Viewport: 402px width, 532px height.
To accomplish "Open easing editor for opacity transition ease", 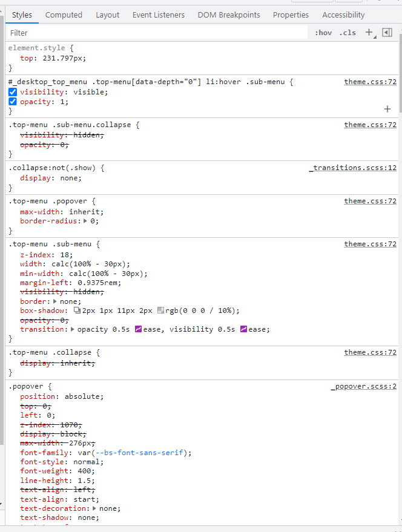I will coord(138,329).
